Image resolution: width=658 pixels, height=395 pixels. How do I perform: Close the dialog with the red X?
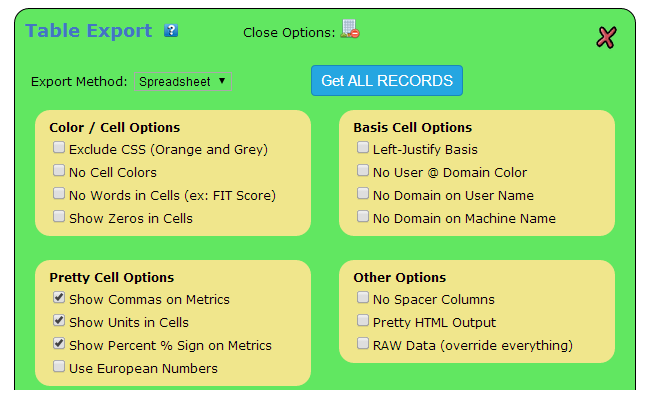(606, 37)
